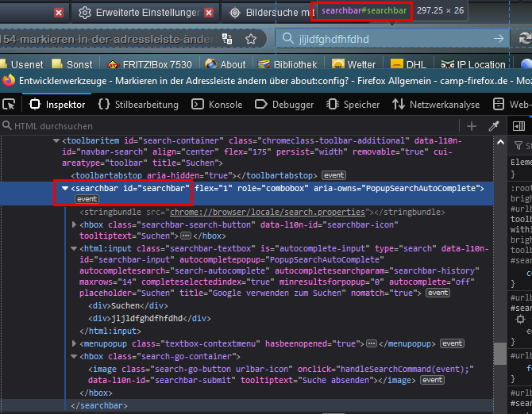This screenshot has height=414, width=532.
Task: Expand the hbox searchbar-search-button node
Action: pos(75,224)
